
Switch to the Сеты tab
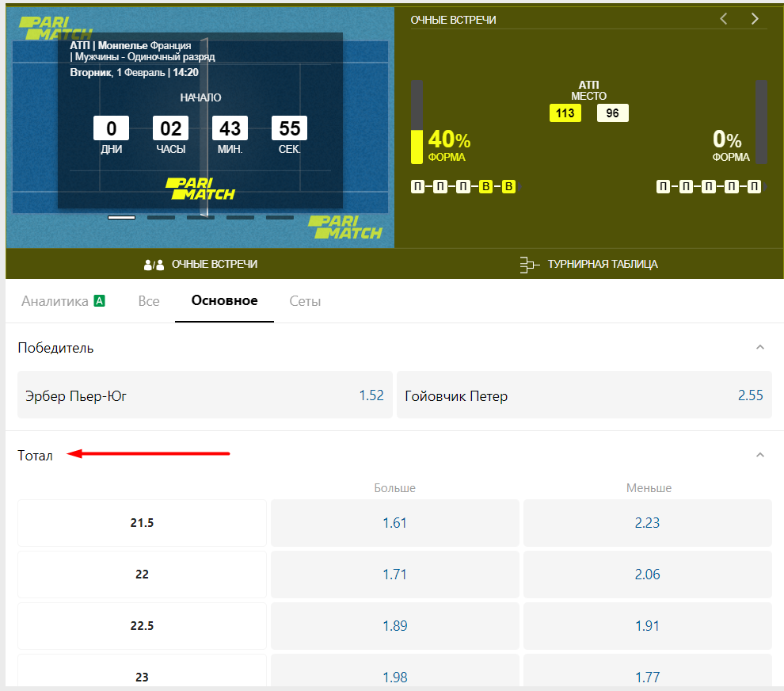(305, 301)
